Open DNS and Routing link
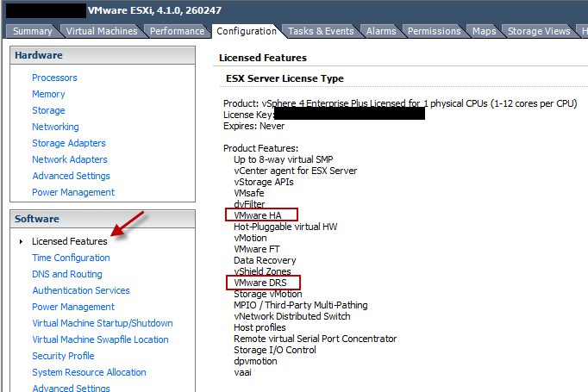The image size is (588, 392). pyautogui.click(x=66, y=274)
